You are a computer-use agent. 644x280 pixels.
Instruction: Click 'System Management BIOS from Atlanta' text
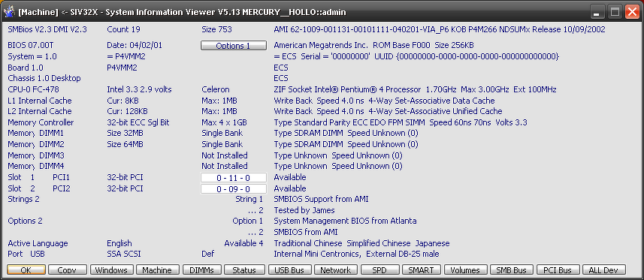click(345, 221)
